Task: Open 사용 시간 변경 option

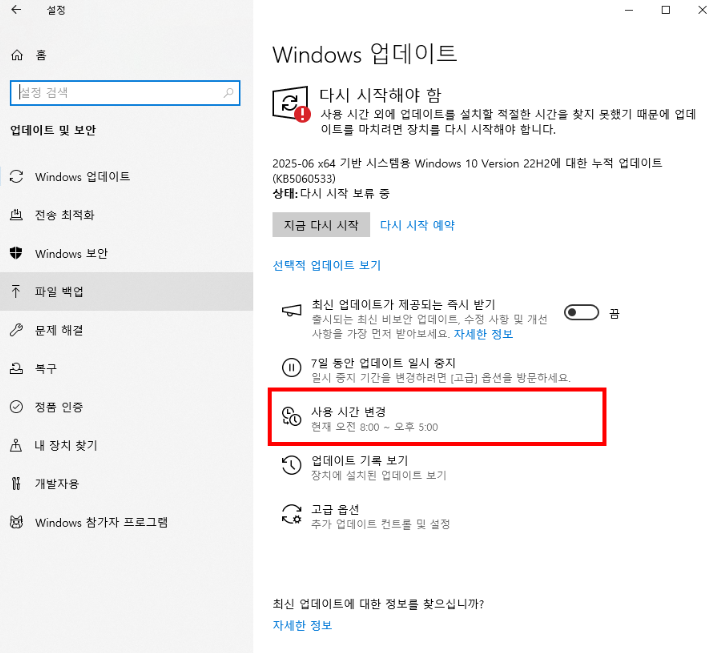Action: [x=437, y=417]
